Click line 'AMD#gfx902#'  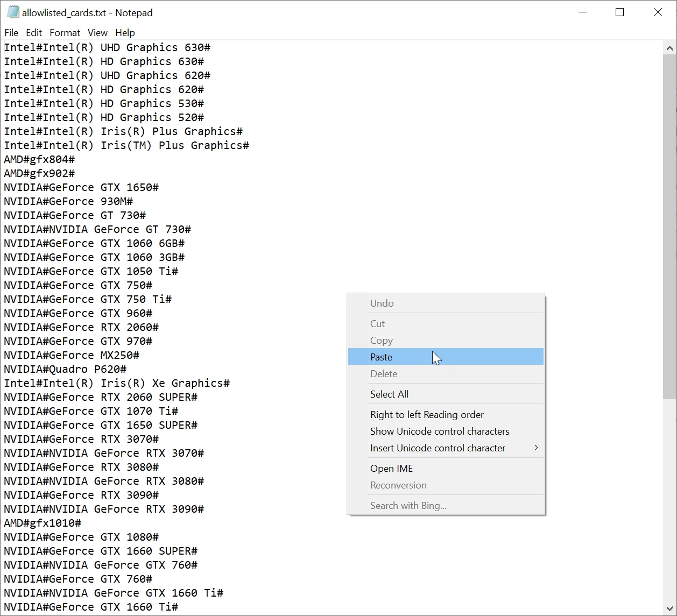[x=39, y=173]
